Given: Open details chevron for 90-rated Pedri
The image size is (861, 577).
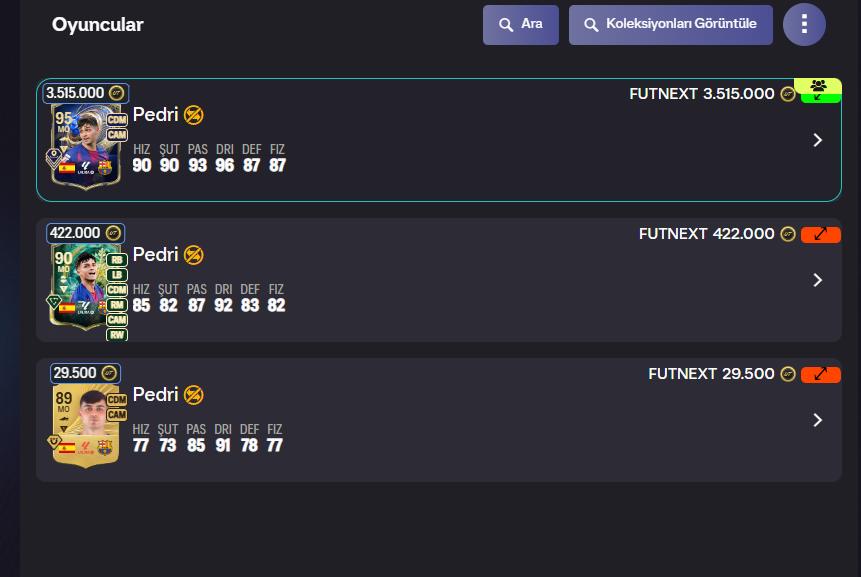Looking at the screenshot, I should pos(818,280).
